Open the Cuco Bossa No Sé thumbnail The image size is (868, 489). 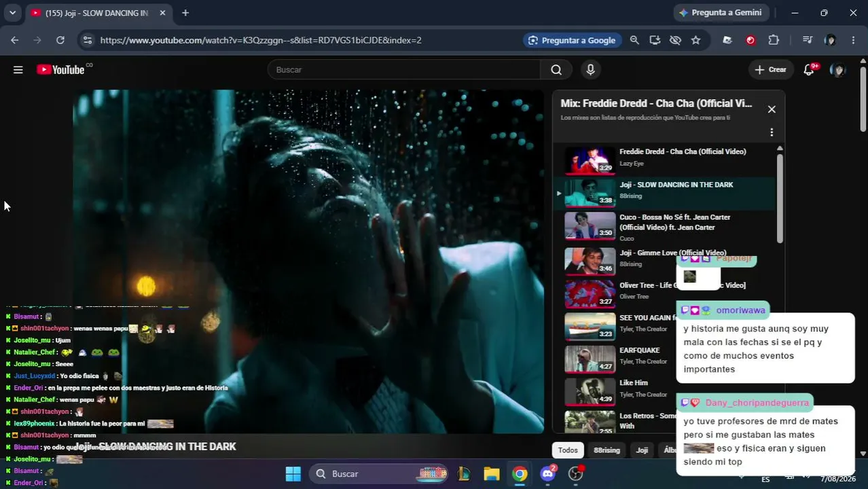590,226
